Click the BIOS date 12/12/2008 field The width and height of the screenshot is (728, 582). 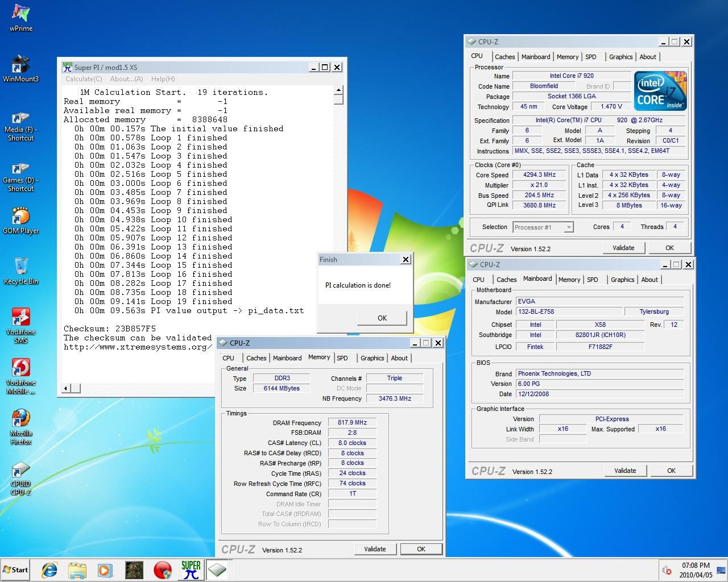click(x=599, y=394)
